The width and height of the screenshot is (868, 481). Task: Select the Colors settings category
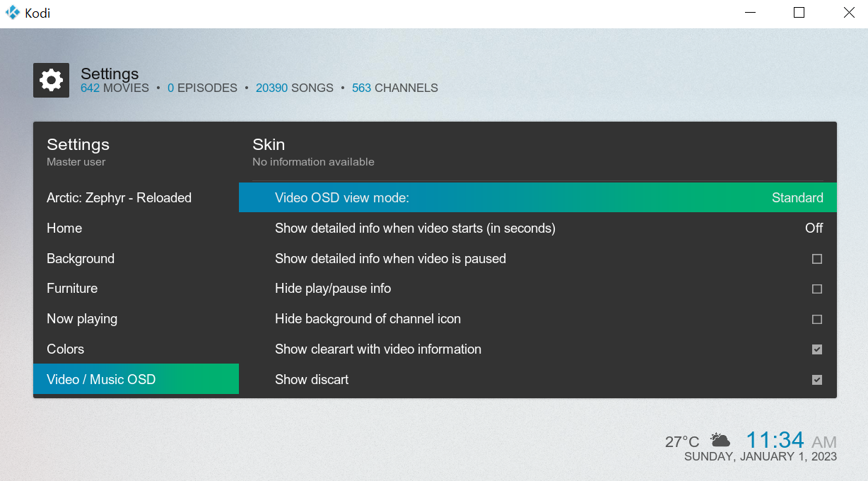65,349
